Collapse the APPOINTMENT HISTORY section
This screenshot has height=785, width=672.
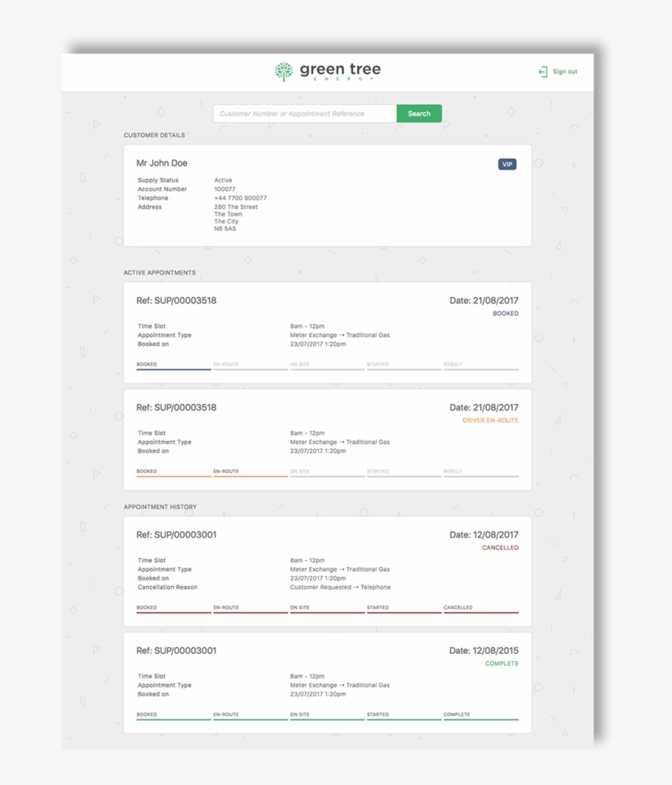[x=159, y=507]
